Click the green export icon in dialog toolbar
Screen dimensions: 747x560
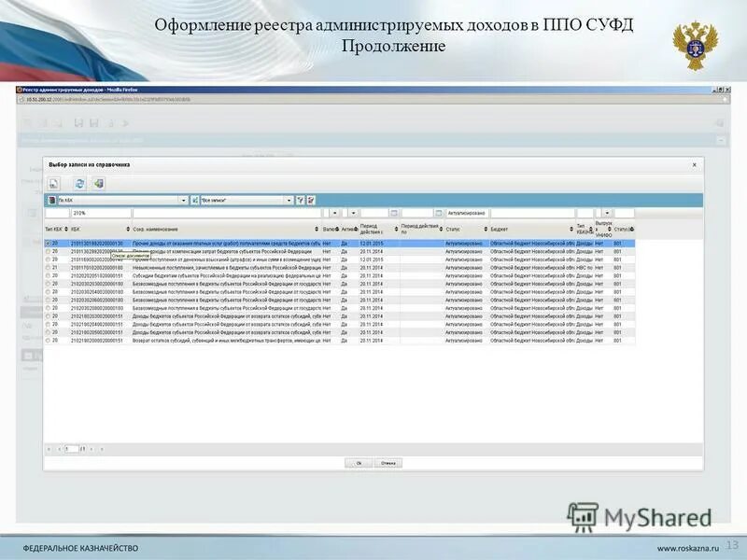click(x=99, y=183)
